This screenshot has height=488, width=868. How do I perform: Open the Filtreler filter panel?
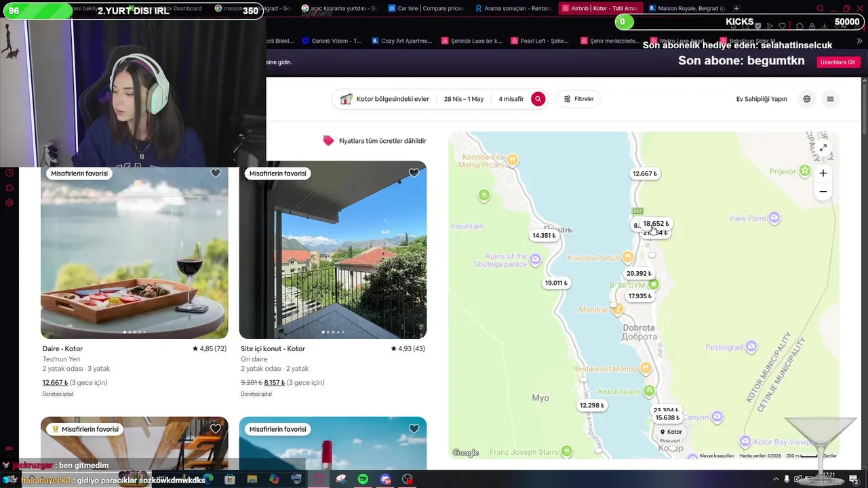coord(578,99)
